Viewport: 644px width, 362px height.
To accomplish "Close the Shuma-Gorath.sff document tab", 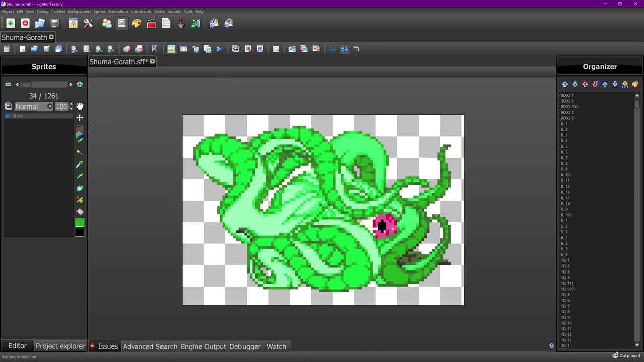I will (x=152, y=62).
